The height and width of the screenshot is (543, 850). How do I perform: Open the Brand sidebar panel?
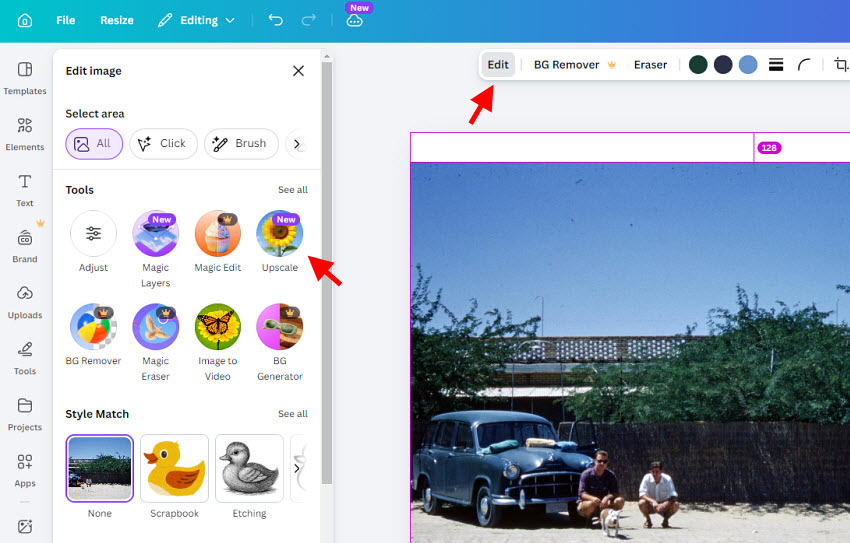[25, 246]
